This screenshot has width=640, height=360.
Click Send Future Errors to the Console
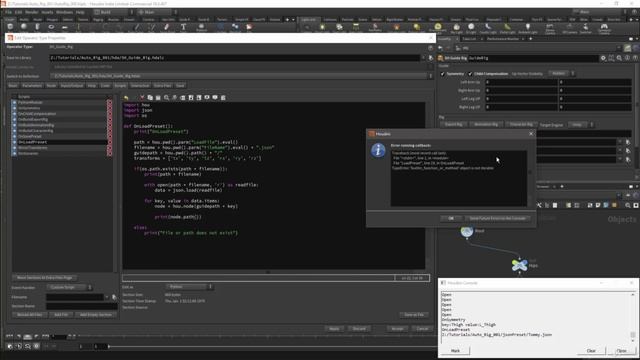[x=497, y=218]
